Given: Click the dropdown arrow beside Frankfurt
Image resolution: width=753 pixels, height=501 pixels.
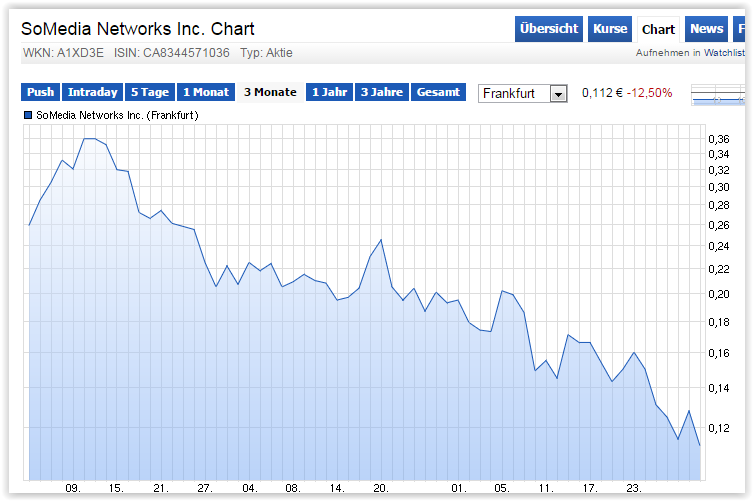Looking at the screenshot, I should point(558,93).
